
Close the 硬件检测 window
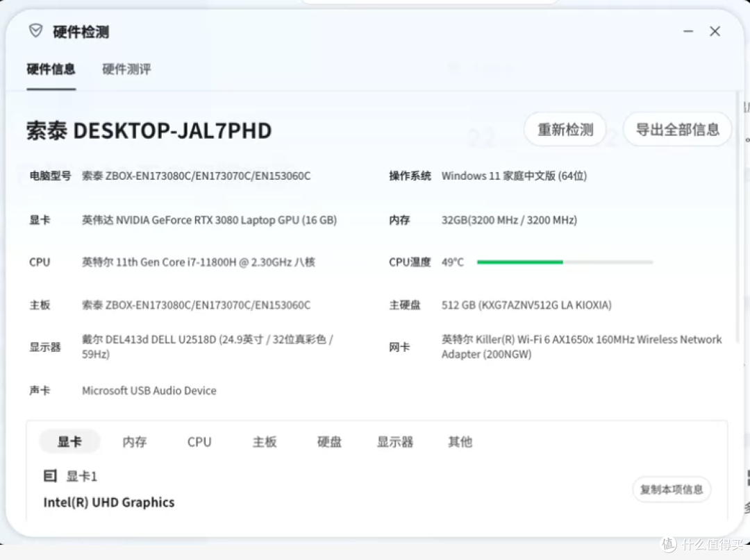715,31
